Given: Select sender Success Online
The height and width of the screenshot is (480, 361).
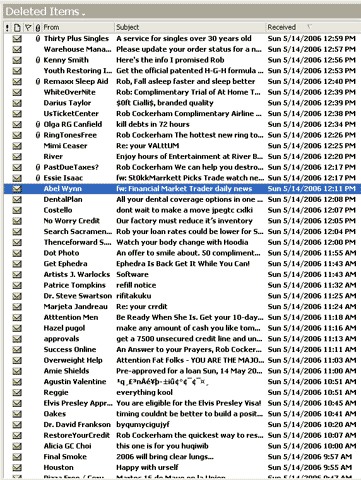Looking at the screenshot, I should click(x=70, y=349).
